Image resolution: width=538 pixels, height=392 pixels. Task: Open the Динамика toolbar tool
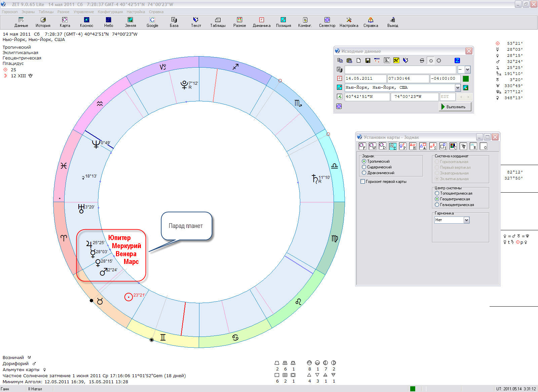point(261,22)
